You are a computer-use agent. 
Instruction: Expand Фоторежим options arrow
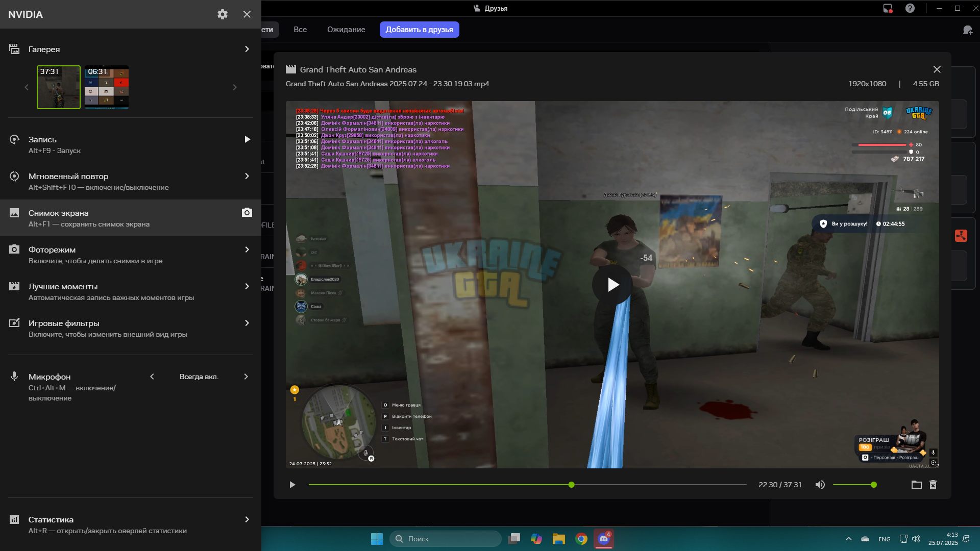[247, 249]
